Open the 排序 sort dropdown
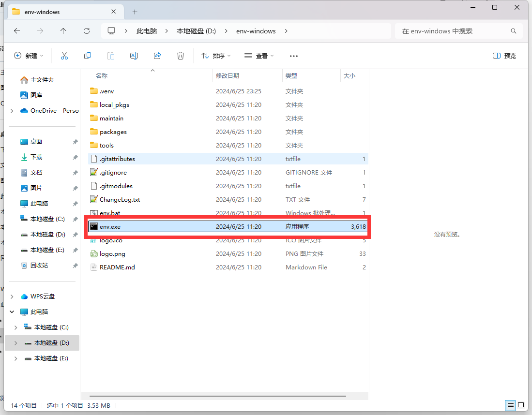The width and height of the screenshot is (532, 415). click(216, 56)
